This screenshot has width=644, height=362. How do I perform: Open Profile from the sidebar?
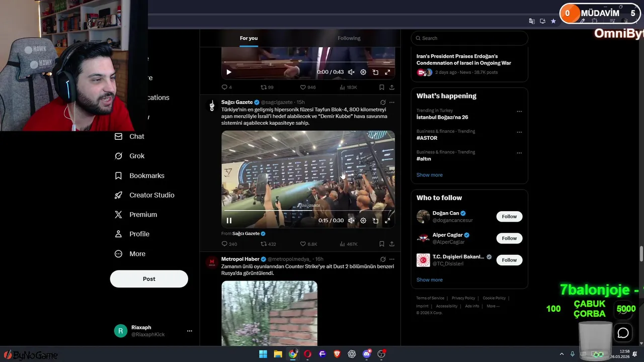coord(132,234)
